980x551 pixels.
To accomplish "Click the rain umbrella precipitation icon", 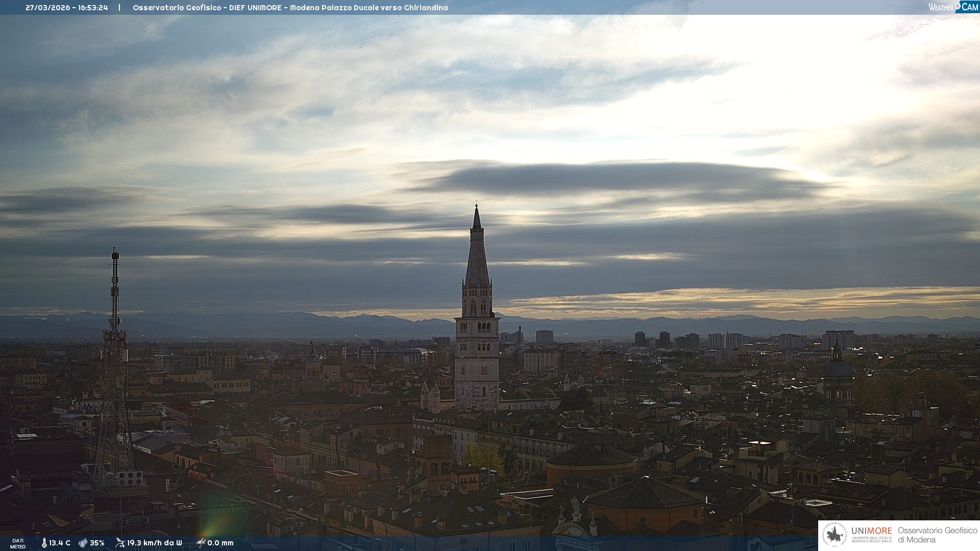I will click(201, 542).
